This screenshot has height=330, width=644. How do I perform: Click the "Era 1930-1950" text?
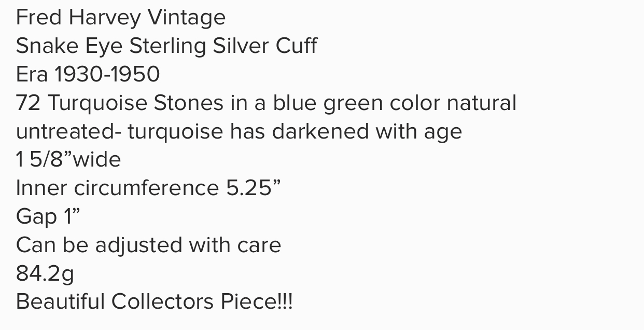88,75
